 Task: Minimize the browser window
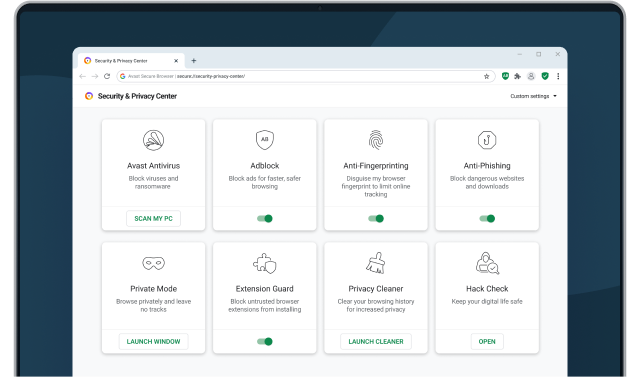[x=520, y=54]
